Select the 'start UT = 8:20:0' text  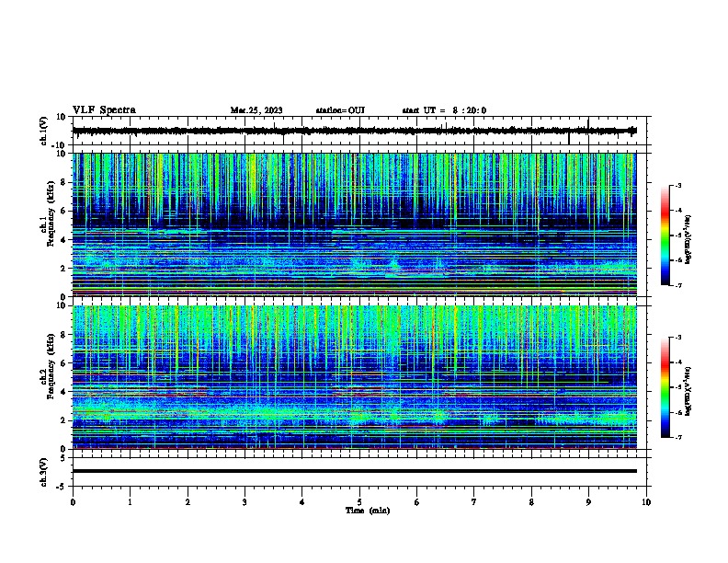(444, 110)
